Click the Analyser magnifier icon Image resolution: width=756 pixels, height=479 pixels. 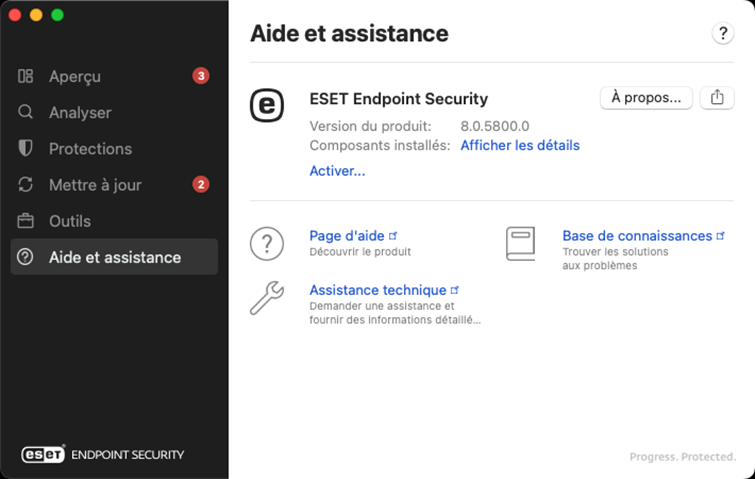pyautogui.click(x=26, y=112)
